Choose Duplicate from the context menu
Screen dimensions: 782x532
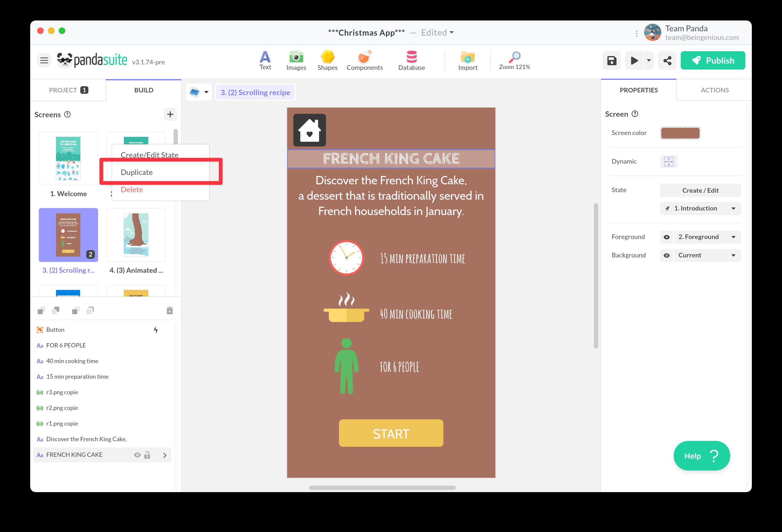[x=137, y=172]
